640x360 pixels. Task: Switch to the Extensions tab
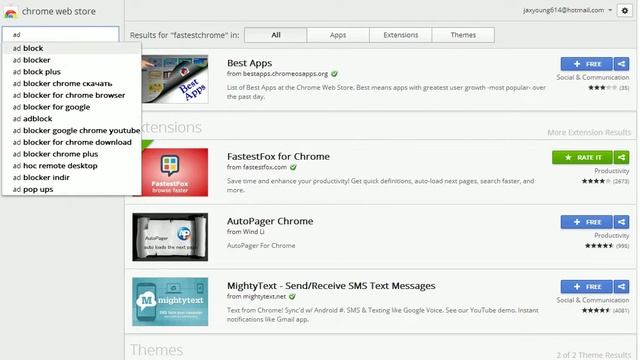point(400,35)
